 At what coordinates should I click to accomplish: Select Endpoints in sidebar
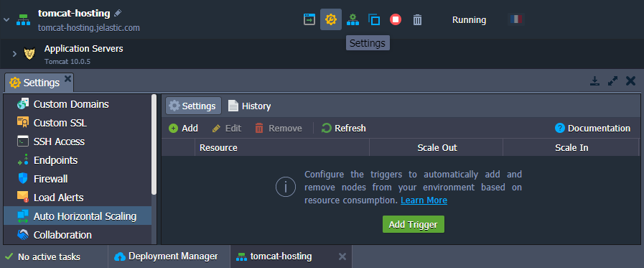pyautogui.click(x=78, y=160)
